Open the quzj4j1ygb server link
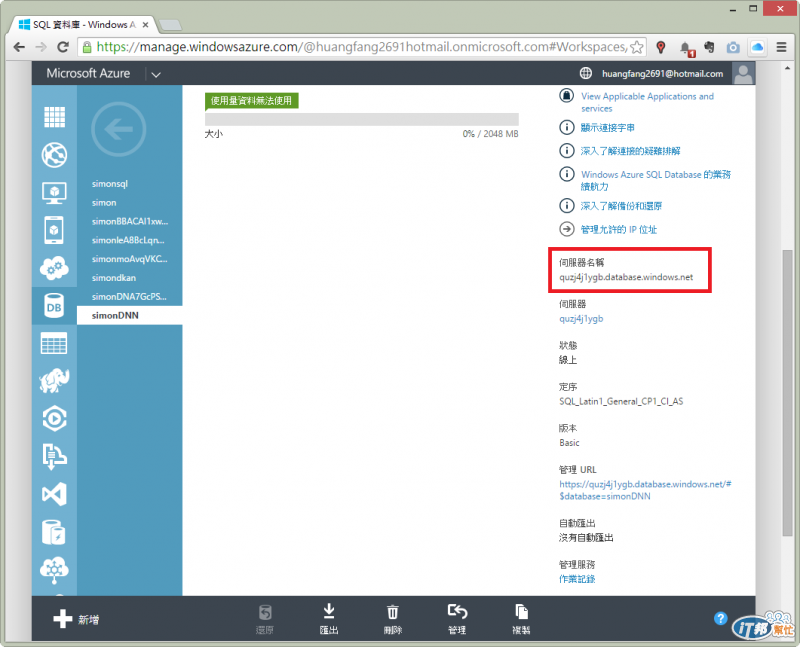Viewport: 800px width, 647px height. coord(581,319)
